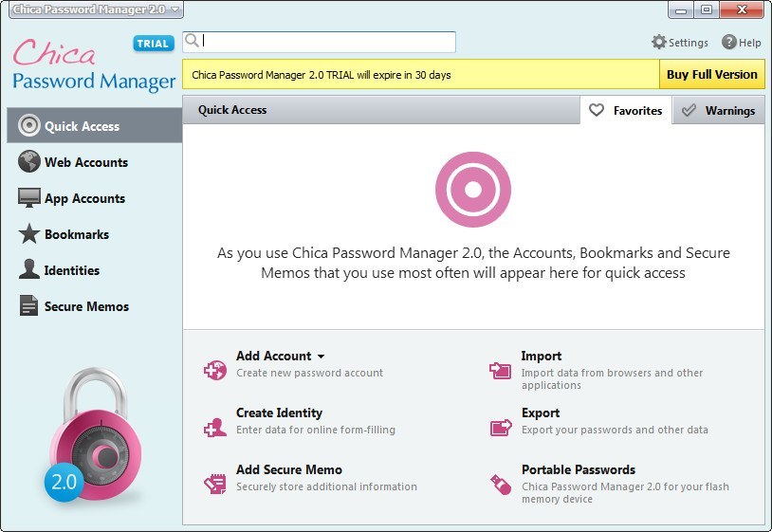This screenshot has height=532, width=772.
Task: Click the Add Account globe-plus icon
Action: click(215, 370)
